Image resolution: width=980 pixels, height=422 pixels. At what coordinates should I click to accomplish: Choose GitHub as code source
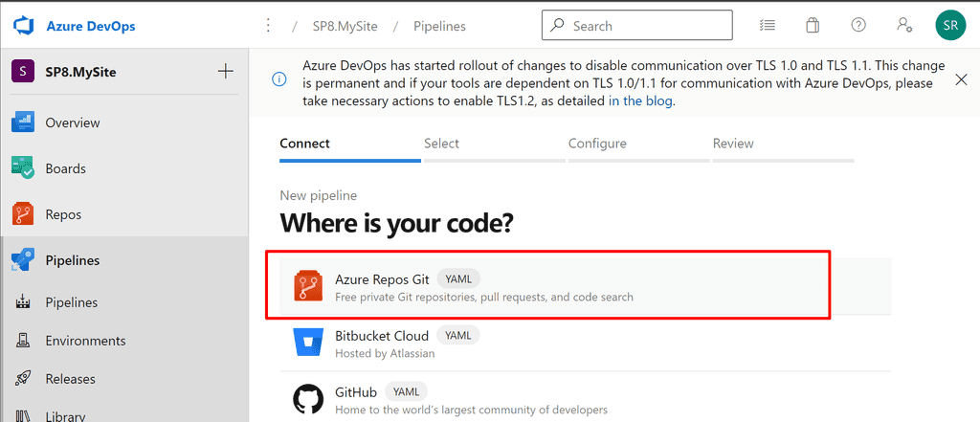[x=585, y=398]
